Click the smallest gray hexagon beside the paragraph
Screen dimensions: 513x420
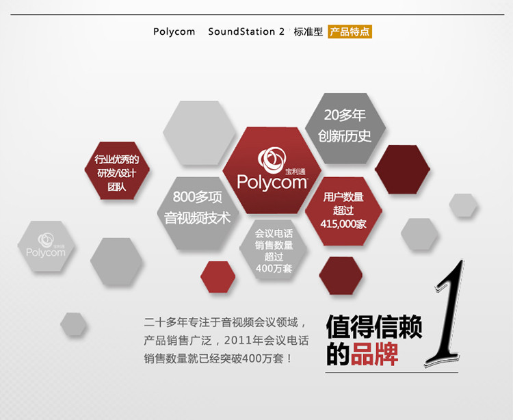(73, 324)
